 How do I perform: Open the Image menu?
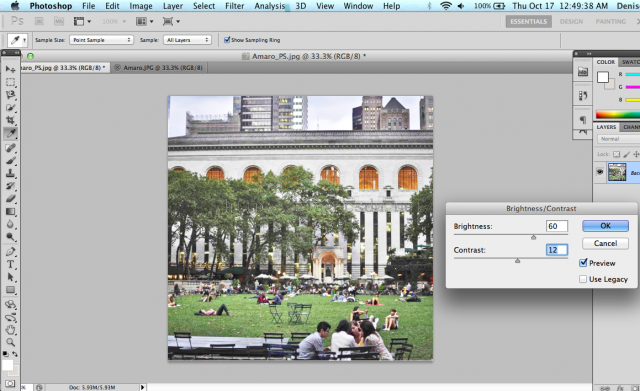pos(141,6)
